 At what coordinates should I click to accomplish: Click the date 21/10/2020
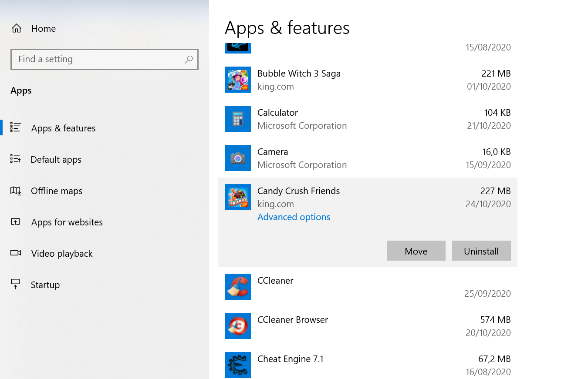pyautogui.click(x=489, y=125)
